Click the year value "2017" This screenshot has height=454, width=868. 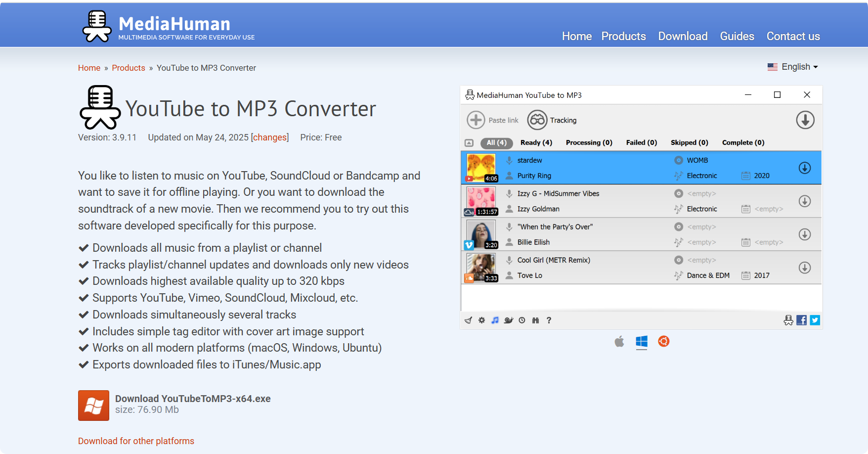[762, 275]
